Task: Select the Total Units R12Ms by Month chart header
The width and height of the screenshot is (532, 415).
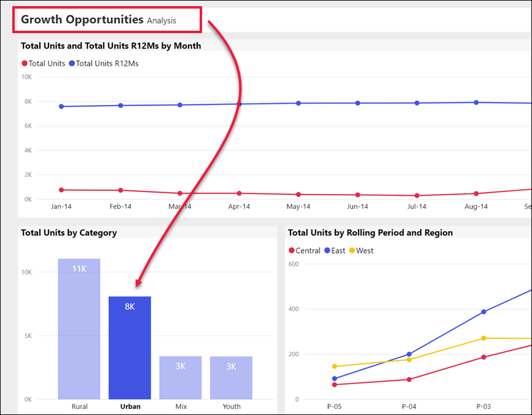Action: click(111, 45)
